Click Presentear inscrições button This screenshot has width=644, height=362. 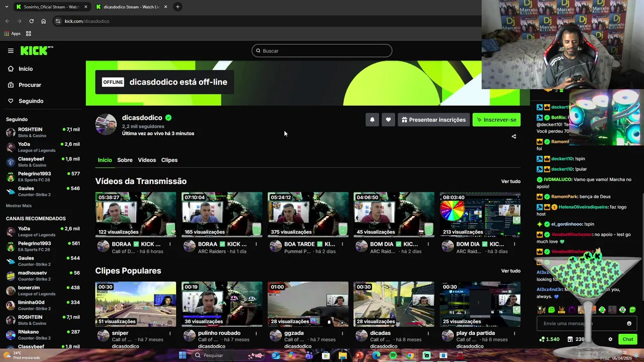[x=434, y=120]
